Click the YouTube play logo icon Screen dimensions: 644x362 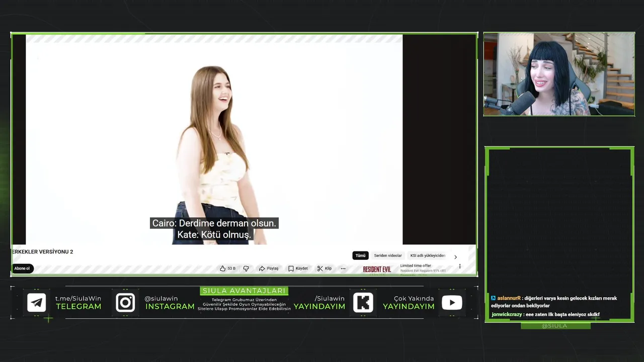pyautogui.click(x=452, y=303)
